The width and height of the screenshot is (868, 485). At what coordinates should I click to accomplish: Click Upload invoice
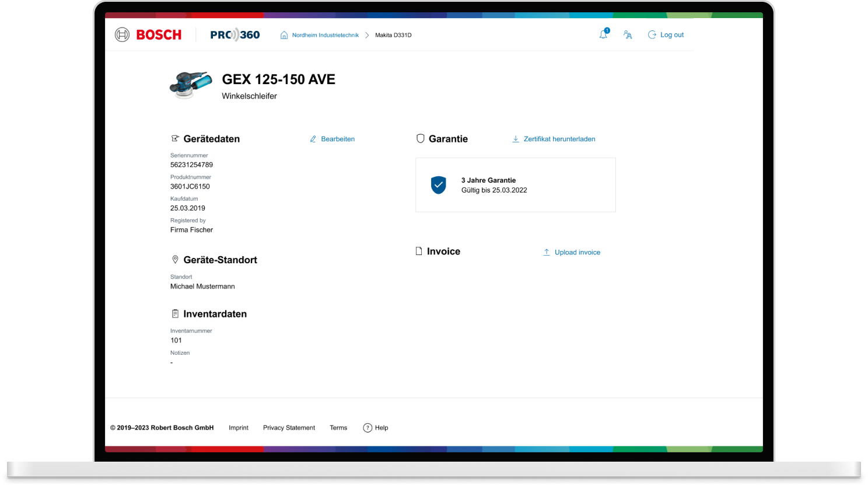pyautogui.click(x=577, y=252)
